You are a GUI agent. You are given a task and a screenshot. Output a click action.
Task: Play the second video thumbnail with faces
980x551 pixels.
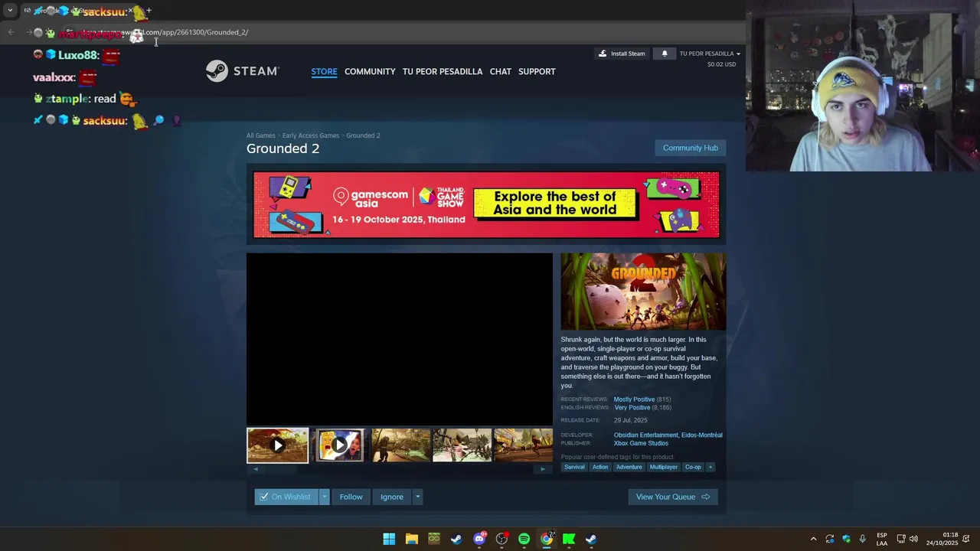coord(339,445)
